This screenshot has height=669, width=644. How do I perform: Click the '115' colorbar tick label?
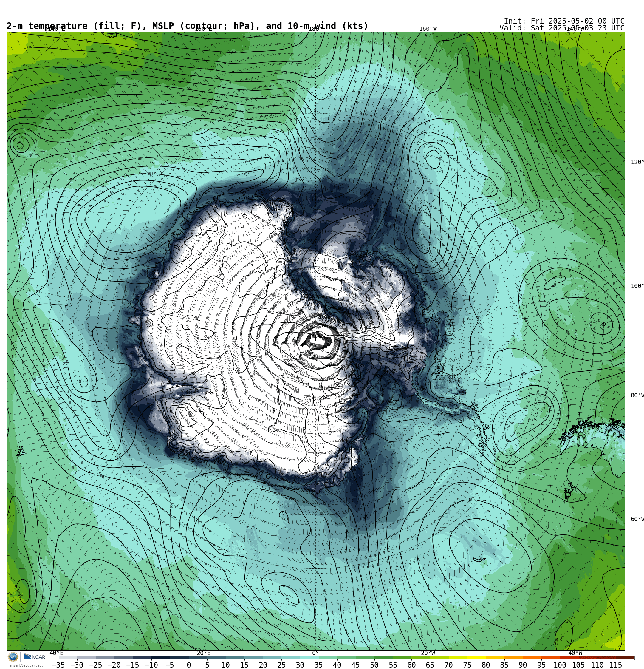pyautogui.click(x=616, y=665)
